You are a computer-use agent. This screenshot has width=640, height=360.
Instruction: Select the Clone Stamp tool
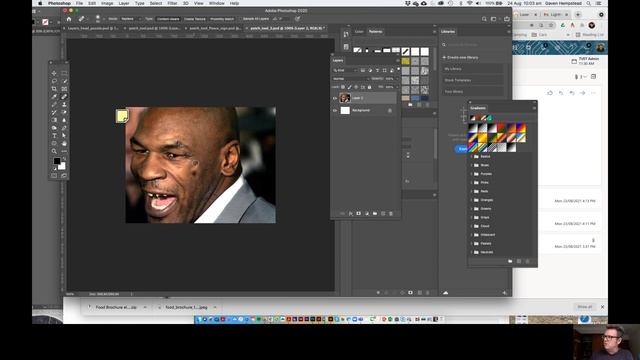64,104
